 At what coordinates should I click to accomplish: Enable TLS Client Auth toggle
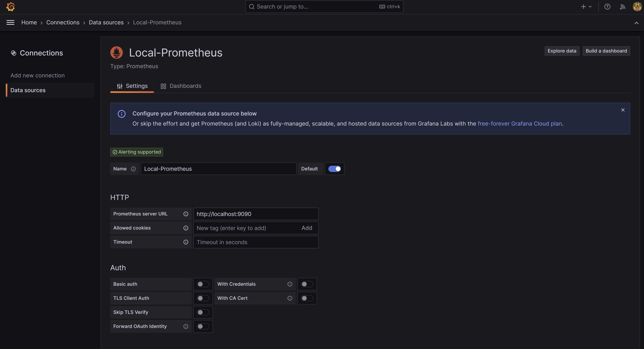(x=203, y=298)
